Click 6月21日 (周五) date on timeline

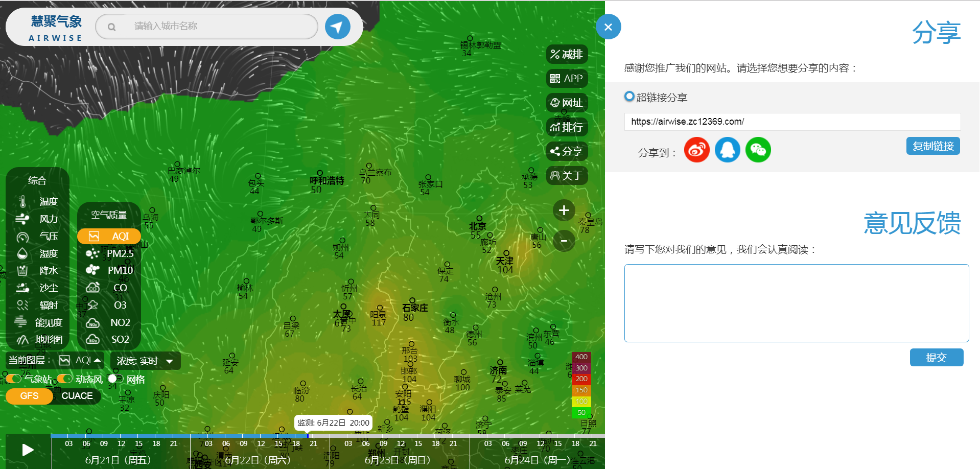pos(118,460)
